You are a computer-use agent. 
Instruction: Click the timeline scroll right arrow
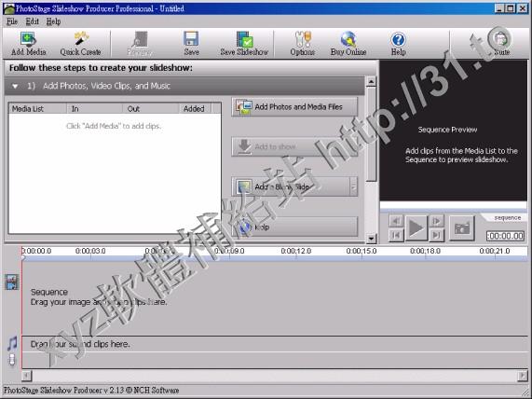523,376
